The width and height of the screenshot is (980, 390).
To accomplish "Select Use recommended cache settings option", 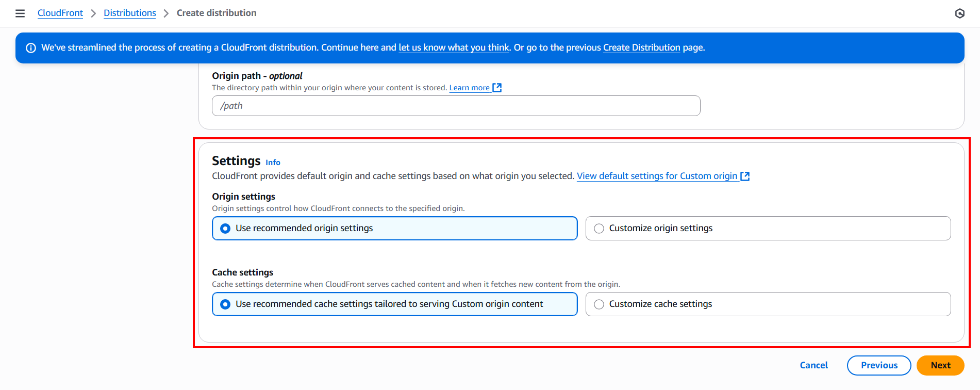I will click(x=394, y=304).
